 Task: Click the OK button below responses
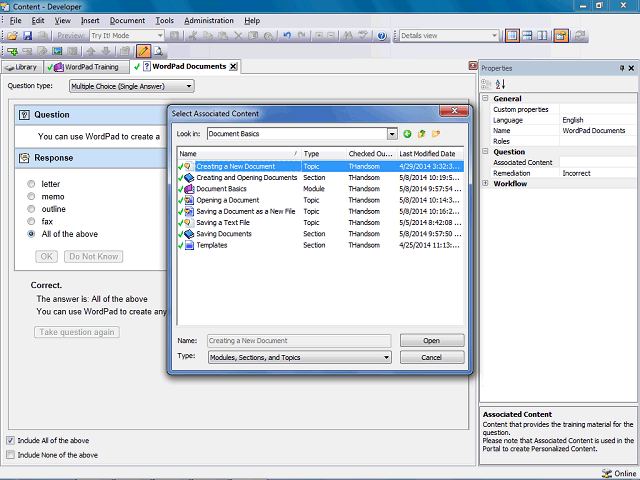click(x=47, y=256)
